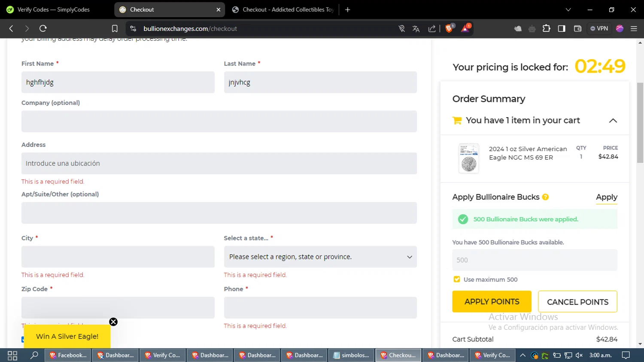Click the Silver Eagle product thumbnail
644x362 pixels.
(x=469, y=158)
